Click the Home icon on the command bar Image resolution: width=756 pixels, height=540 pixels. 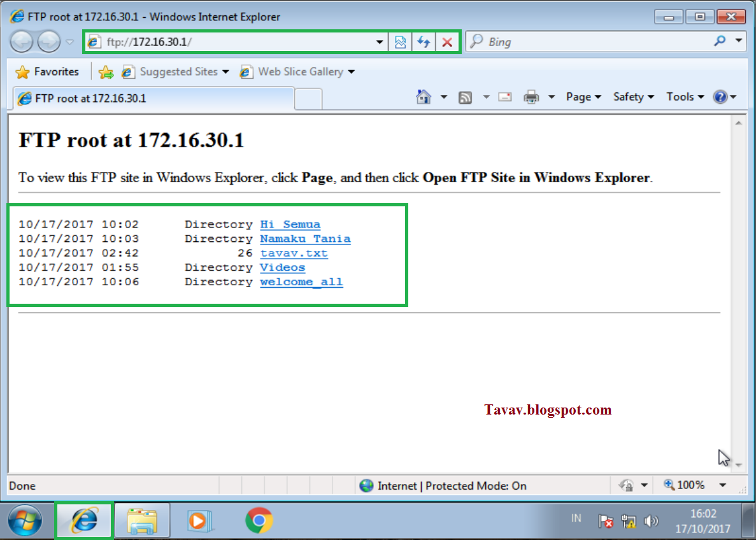pos(424,97)
